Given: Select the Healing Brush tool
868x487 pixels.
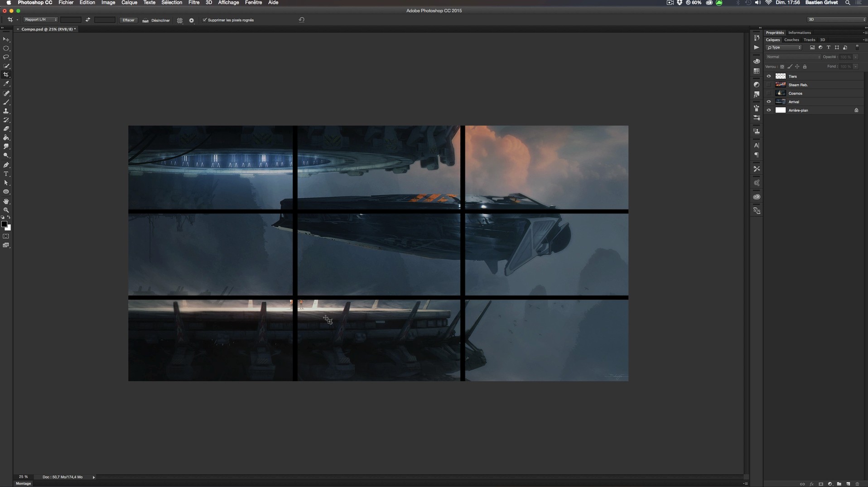Looking at the screenshot, I should click(x=6, y=93).
